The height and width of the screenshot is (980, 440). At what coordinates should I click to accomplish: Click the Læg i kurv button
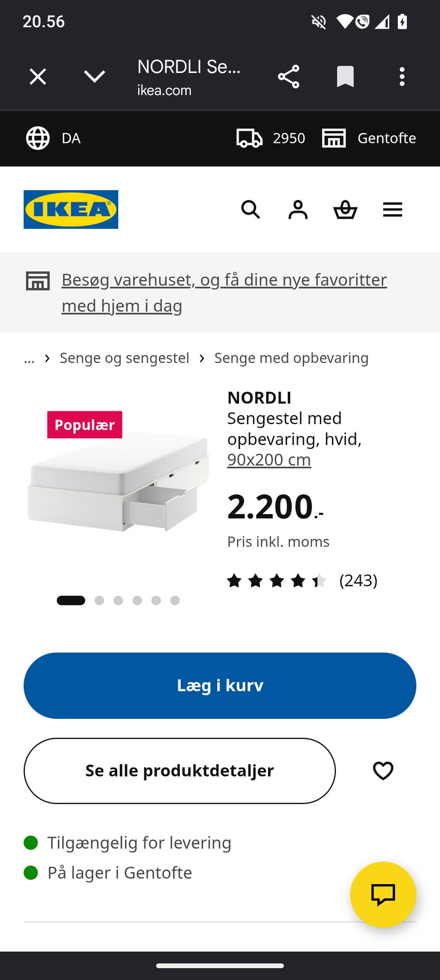220,686
